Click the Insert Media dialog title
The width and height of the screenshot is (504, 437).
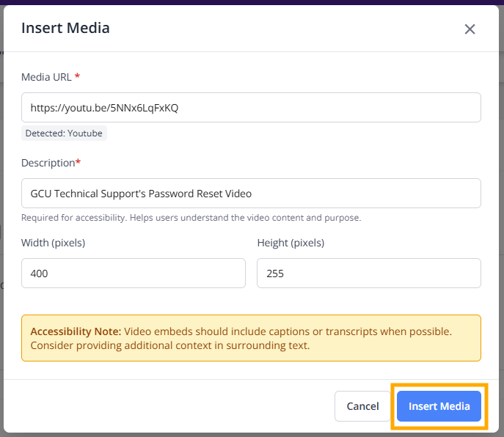pos(65,29)
